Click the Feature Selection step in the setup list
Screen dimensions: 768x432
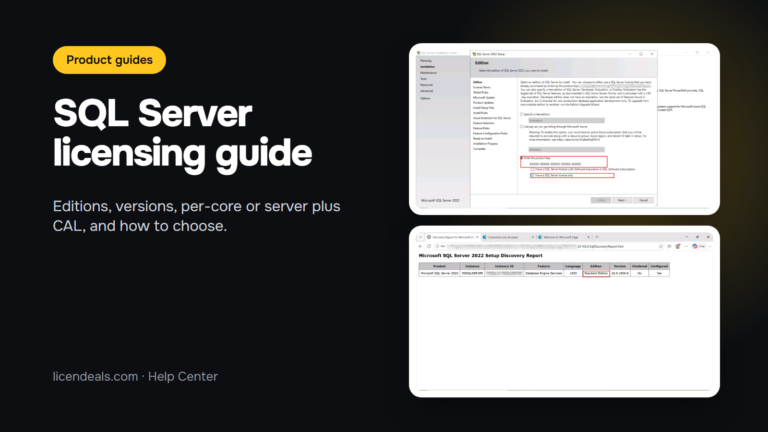click(x=483, y=123)
